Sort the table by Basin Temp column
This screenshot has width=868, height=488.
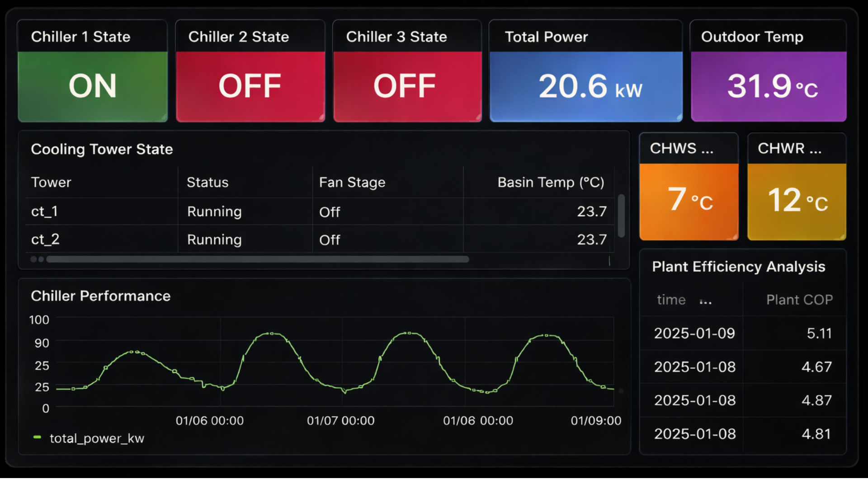551,182
